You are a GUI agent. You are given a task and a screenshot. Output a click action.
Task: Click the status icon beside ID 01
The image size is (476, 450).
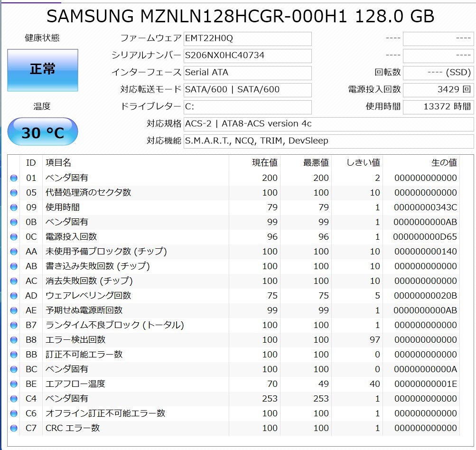point(14,178)
